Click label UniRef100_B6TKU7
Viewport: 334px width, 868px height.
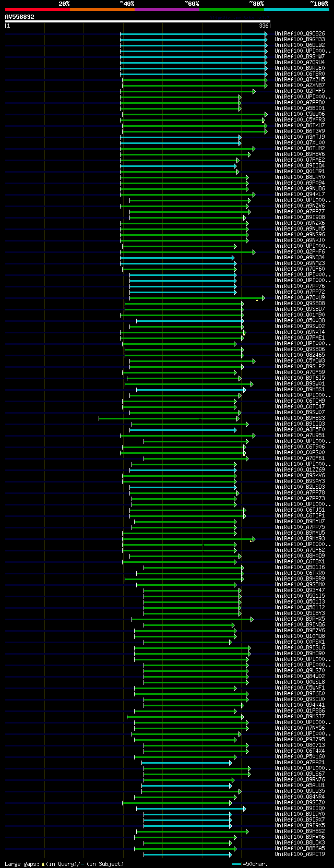300,126
